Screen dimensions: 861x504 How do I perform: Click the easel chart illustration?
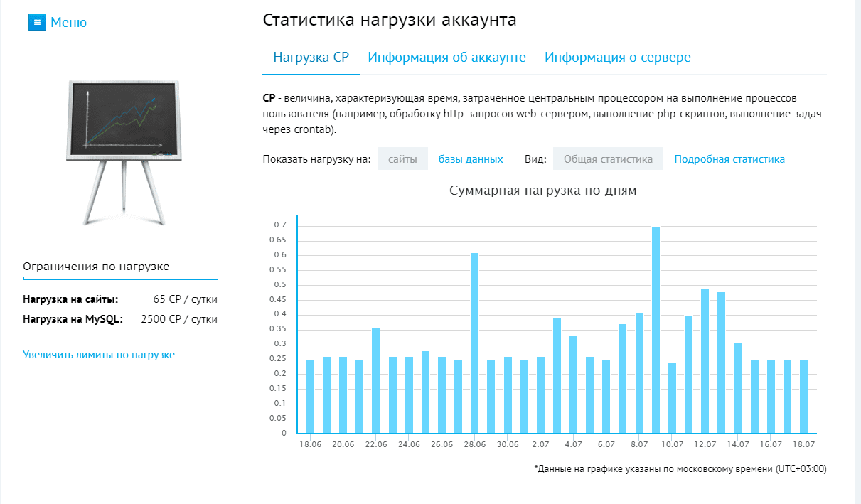121,151
